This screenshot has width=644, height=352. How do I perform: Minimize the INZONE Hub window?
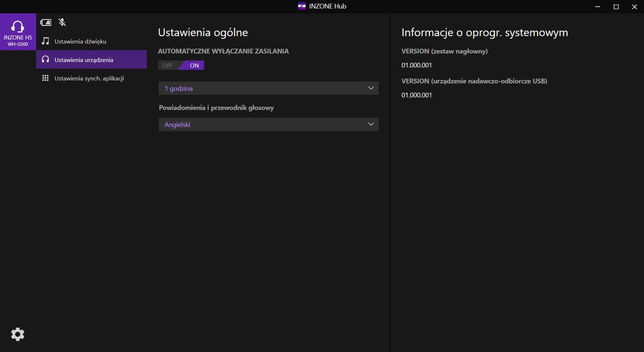click(598, 6)
